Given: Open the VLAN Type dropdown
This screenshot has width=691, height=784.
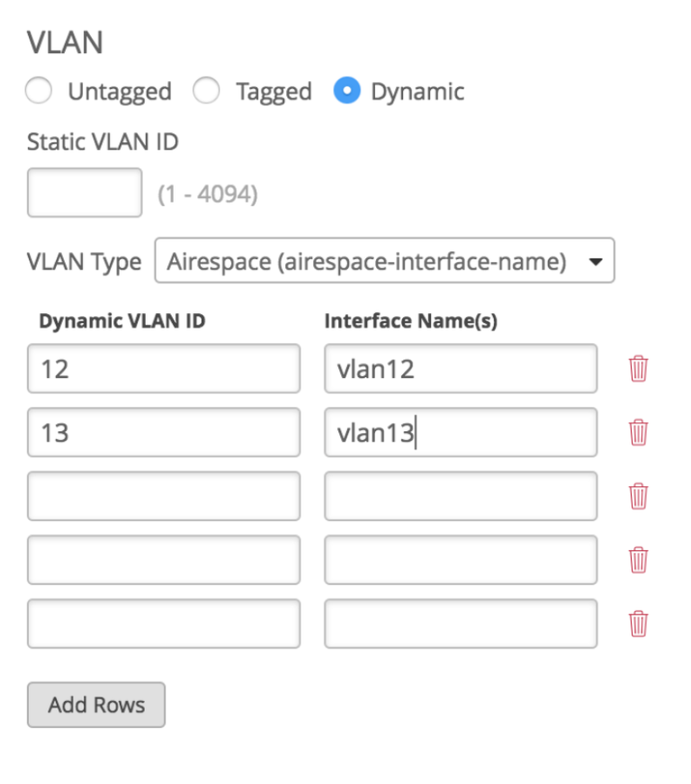Looking at the screenshot, I should (384, 261).
